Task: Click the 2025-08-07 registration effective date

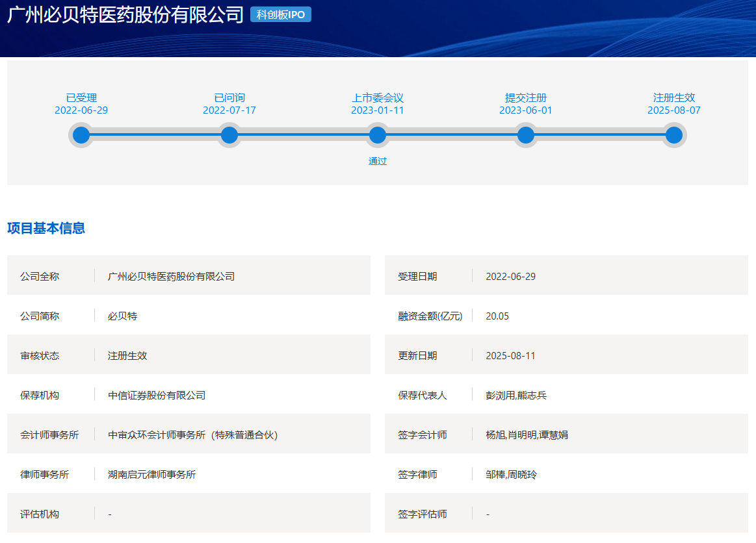Action: point(674,110)
